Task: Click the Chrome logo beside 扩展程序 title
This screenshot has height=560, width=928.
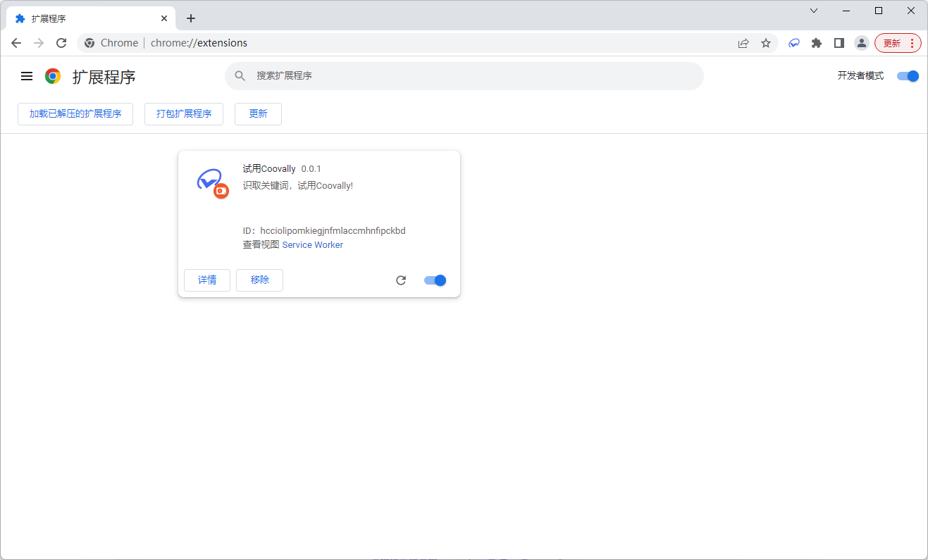Action: (x=53, y=76)
